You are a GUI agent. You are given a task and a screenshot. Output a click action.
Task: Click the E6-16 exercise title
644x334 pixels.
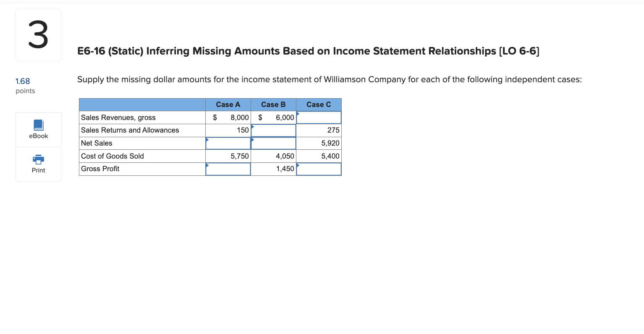click(308, 51)
